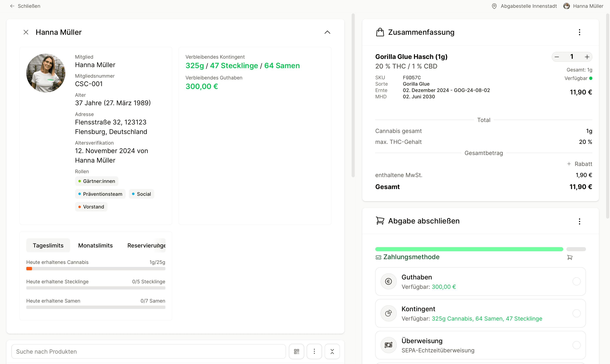Open the Zusammenfassung three-dot menu
The width and height of the screenshot is (610, 364).
tap(580, 32)
